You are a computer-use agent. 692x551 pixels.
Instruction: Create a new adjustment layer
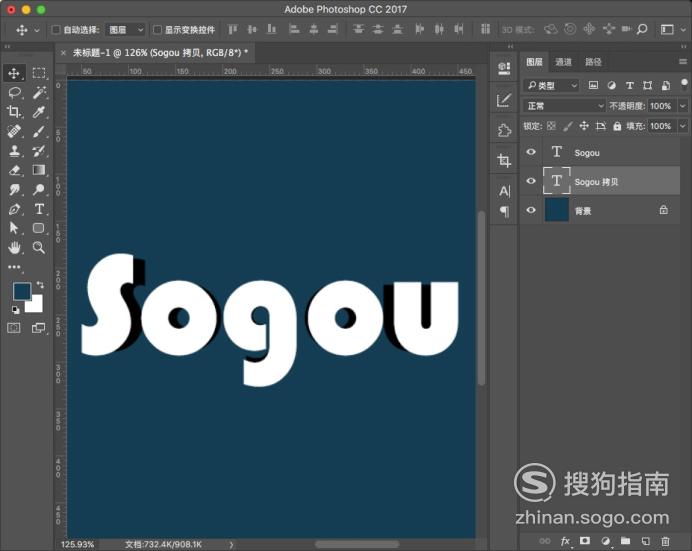pyautogui.click(x=606, y=541)
